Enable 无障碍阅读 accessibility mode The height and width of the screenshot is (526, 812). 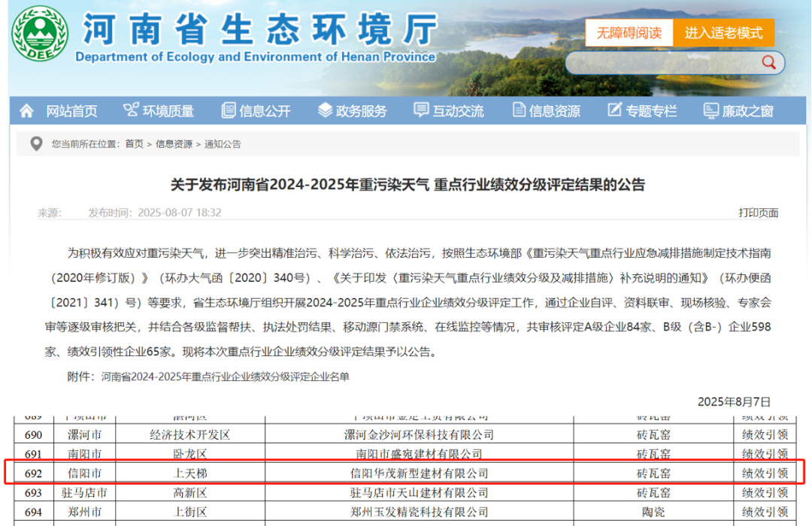click(x=629, y=33)
